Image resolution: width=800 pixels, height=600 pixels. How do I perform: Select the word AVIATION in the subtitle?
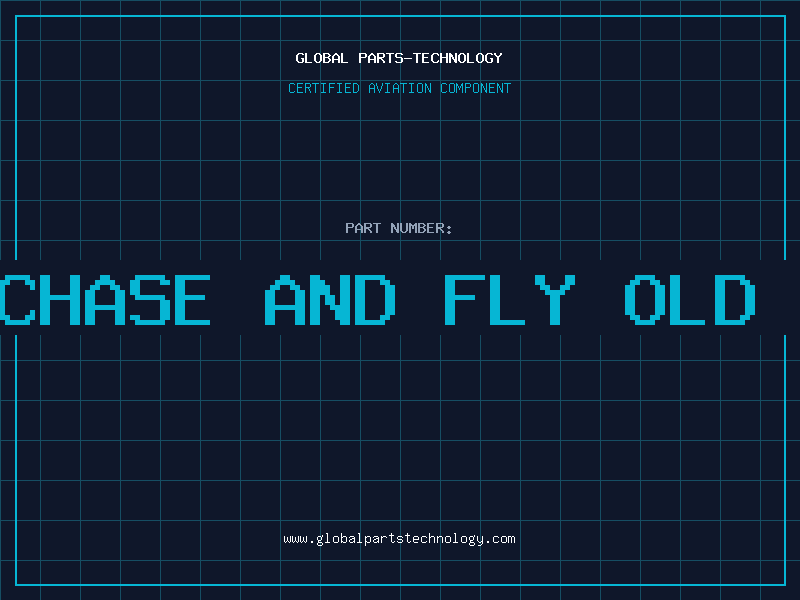click(400, 88)
